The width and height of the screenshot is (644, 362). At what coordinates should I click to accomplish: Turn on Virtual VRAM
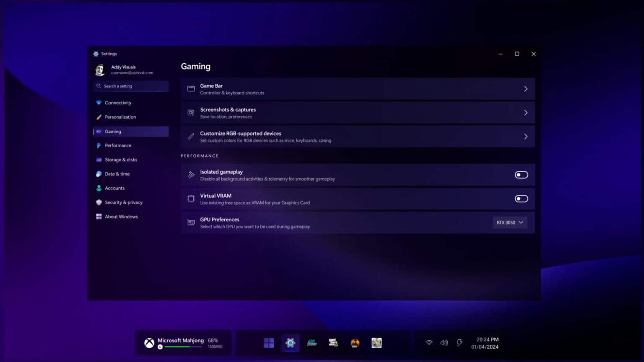(x=521, y=199)
